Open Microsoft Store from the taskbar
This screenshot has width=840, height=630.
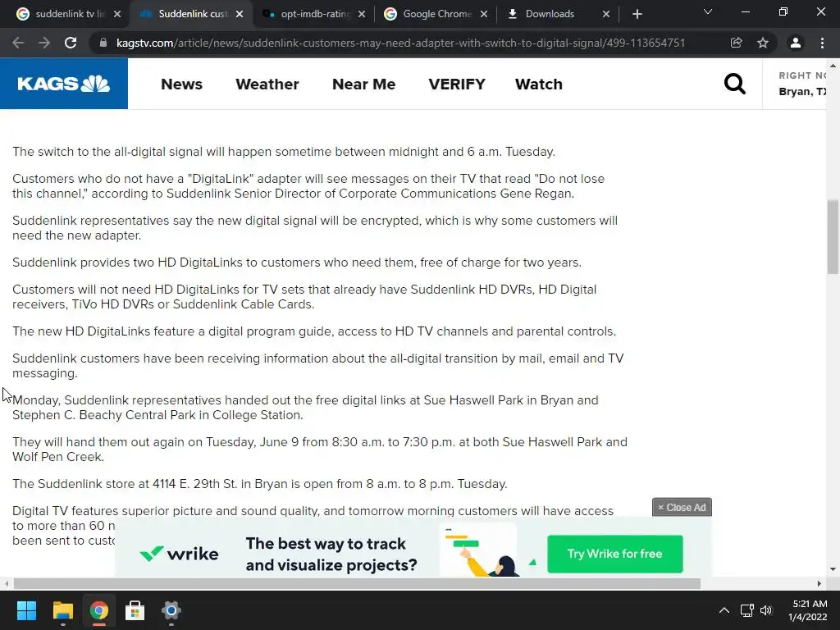point(135,610)
